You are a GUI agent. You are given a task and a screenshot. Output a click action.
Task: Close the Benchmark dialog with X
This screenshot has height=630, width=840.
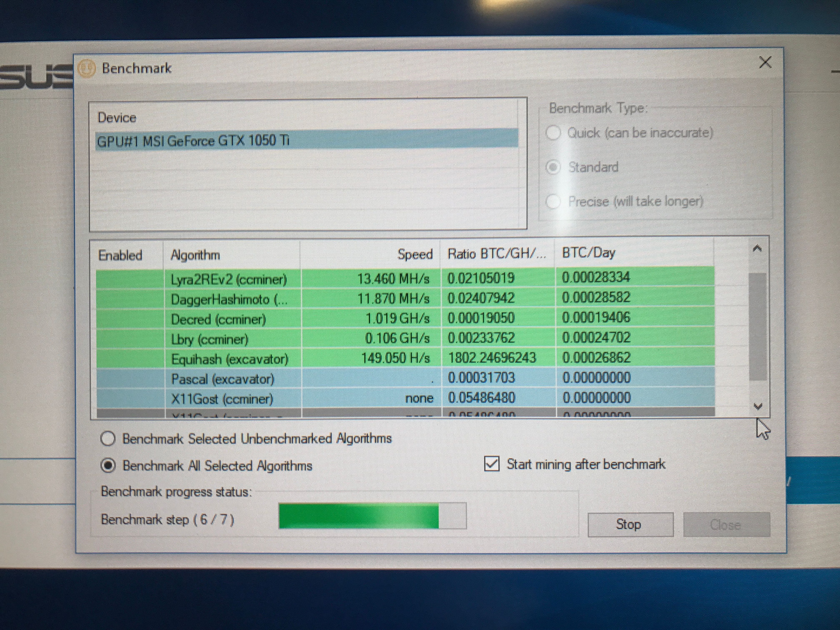tap(765, 62)
